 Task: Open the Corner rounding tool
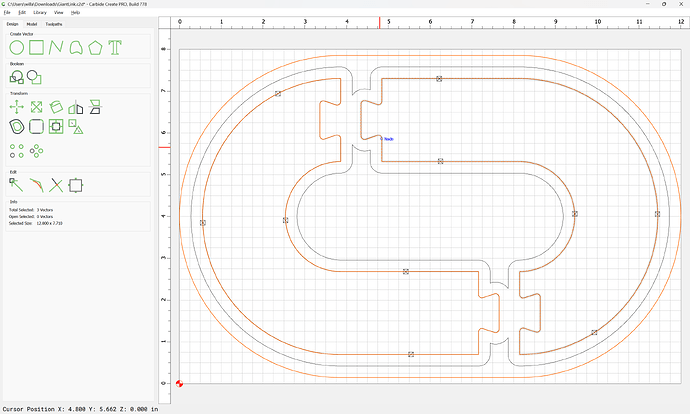click(x=37, y=127)
